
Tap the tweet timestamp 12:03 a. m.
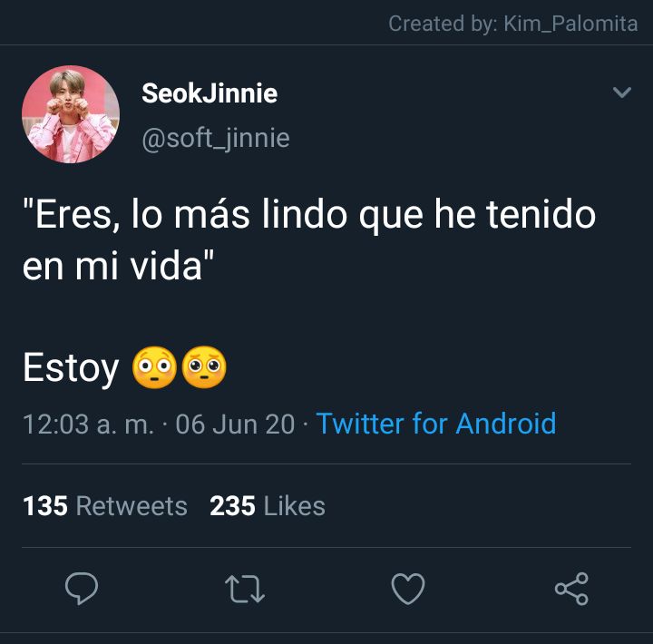click(x=88, y=424)
